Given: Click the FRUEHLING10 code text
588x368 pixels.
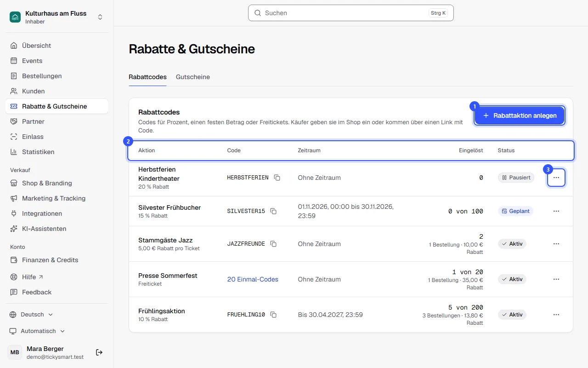Looking at the screenshot, I should [246, 315].
